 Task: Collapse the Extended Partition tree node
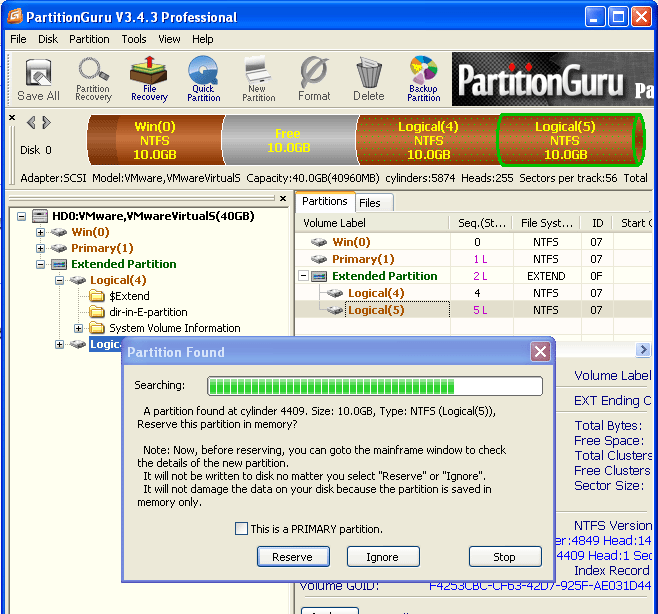point(40,264)
